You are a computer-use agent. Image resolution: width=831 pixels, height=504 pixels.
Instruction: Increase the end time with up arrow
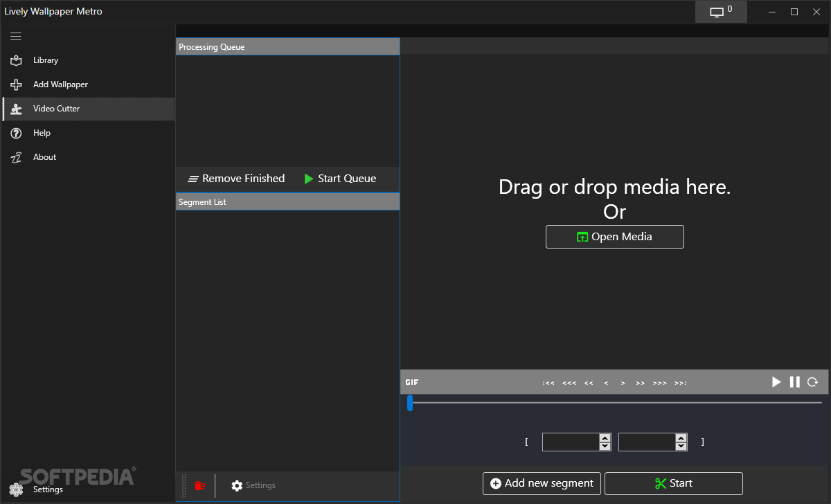pyautogui.click(x=681, y=438)
